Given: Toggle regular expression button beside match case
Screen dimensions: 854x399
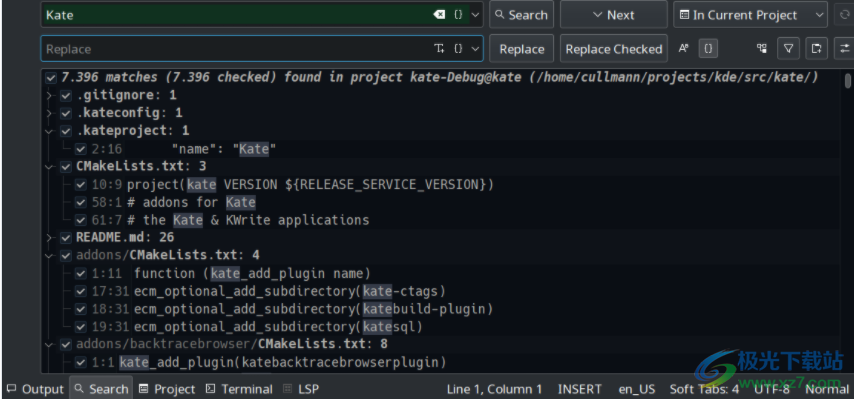Looking at the screenshot, I should pos(708,48).
